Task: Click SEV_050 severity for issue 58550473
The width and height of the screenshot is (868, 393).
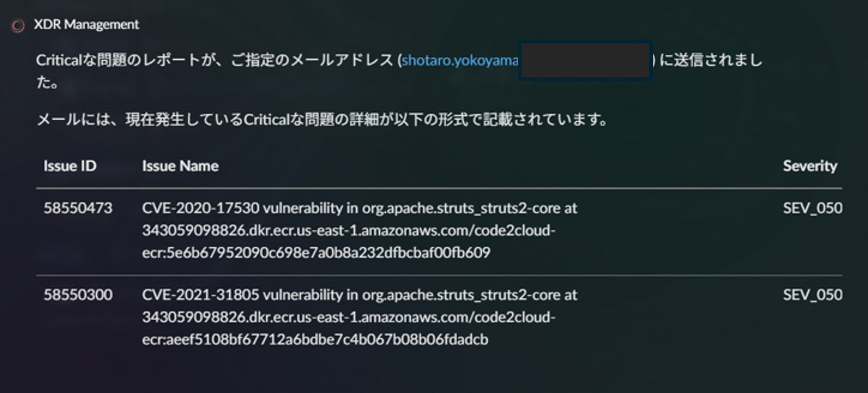Action: [x=812, y=208]
